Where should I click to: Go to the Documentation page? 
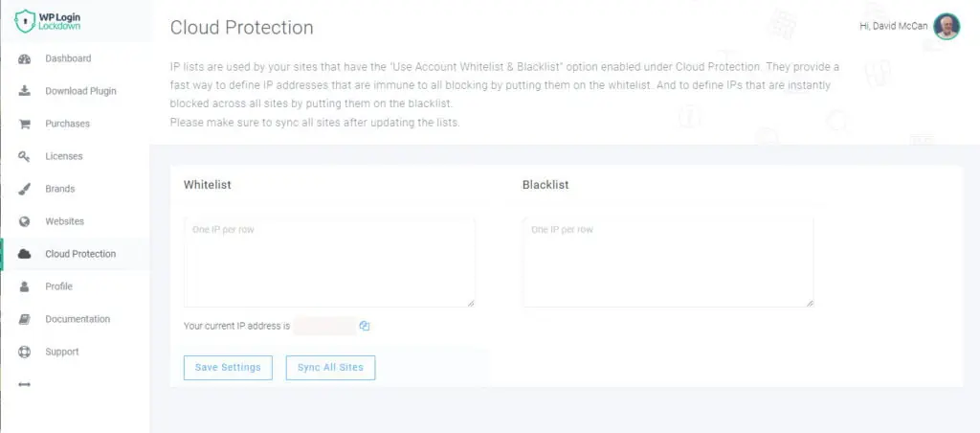[77, 320]
